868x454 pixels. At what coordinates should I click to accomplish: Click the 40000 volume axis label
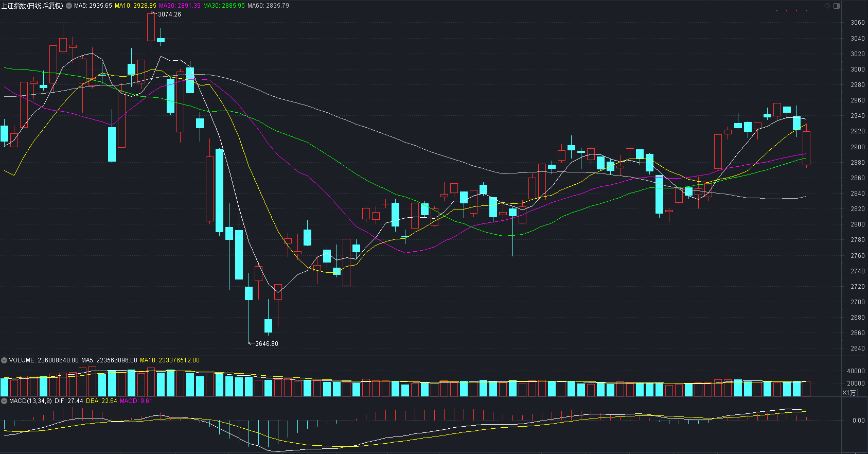point(856,371)
